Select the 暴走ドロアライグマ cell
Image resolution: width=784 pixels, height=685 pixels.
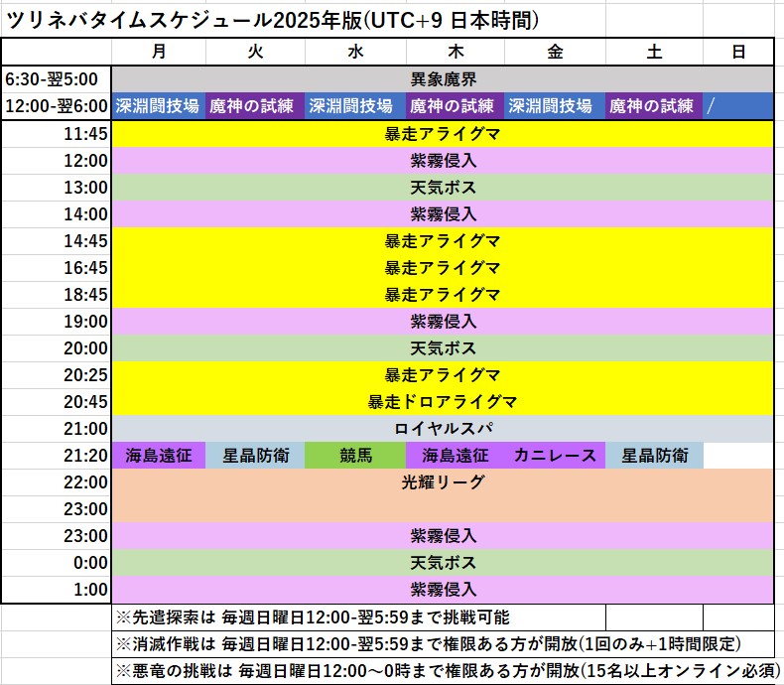[443, 402]
